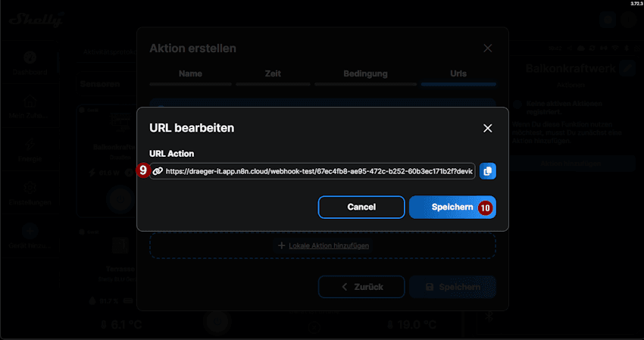Go back with the Zurück button
Viewport: 644px width, 340px height.
click(x=361, y=287)
